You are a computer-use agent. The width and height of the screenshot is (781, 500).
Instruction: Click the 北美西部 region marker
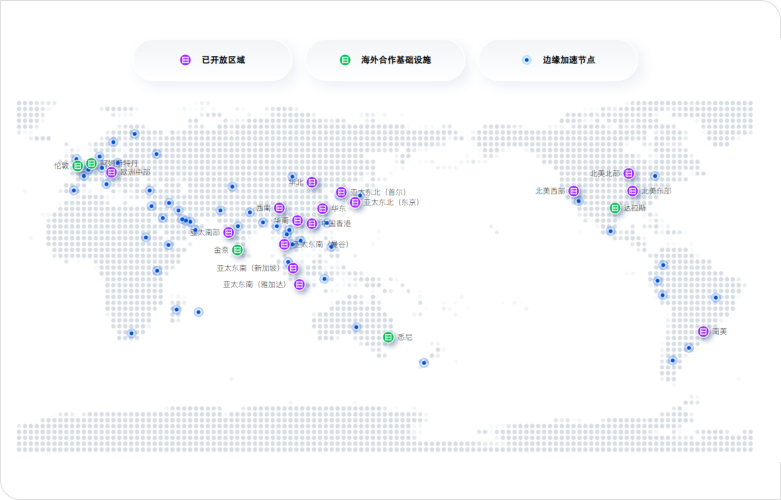coord(573,190)
